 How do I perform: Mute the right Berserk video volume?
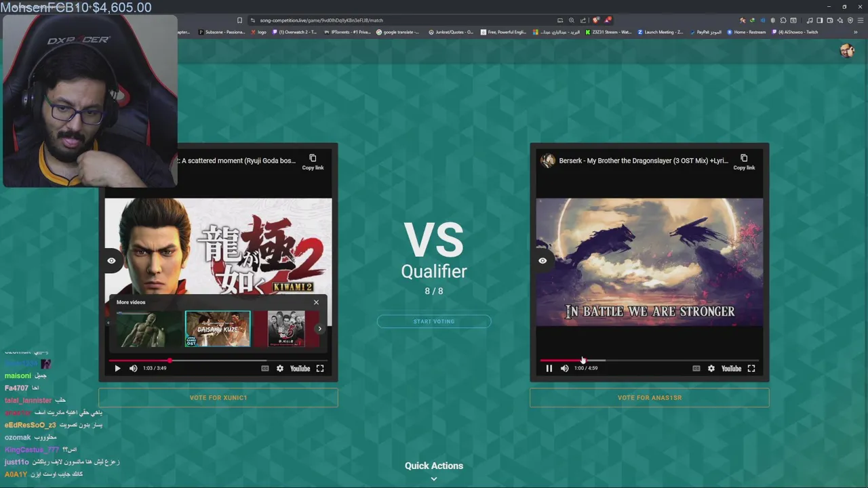coord(565,368)
